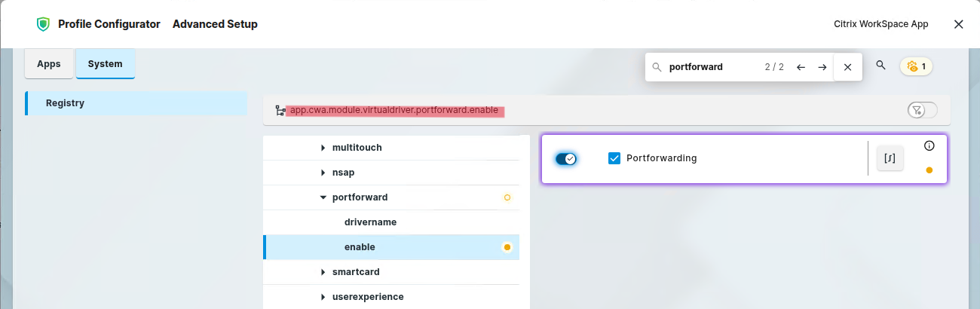Toggle the Portforwarding parameter activation switch
This screenshot has height=309, width=980.
click(565, 159)
